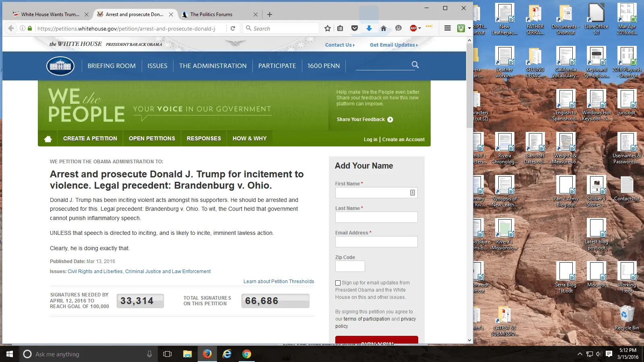Bookmark this page with the star icon
The image size is (644, 362).
tap(328, 29)
